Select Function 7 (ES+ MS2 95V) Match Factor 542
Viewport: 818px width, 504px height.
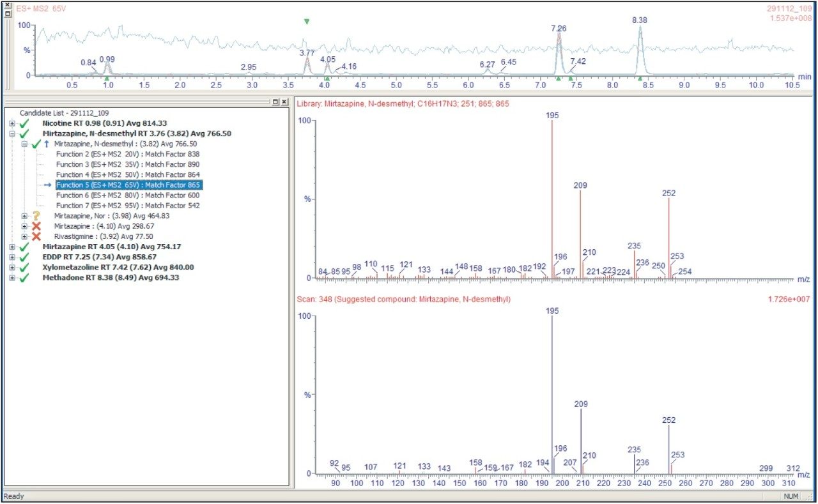[128, 206]
